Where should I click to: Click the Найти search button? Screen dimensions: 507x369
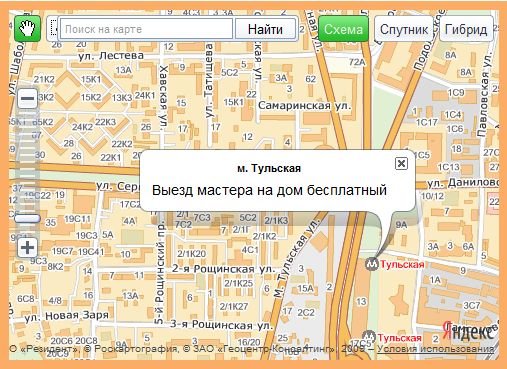pyautogui.click(x=265, y=29)
